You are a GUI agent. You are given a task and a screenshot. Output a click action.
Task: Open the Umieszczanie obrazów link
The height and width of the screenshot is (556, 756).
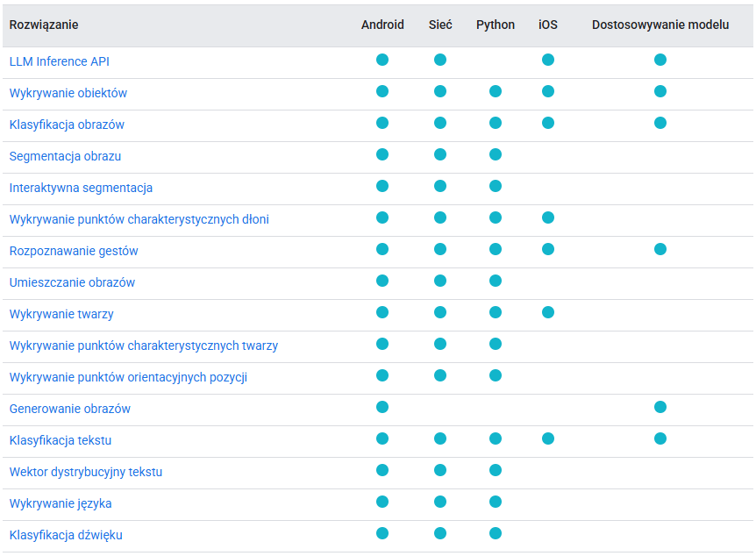click(x=72, y=282)
